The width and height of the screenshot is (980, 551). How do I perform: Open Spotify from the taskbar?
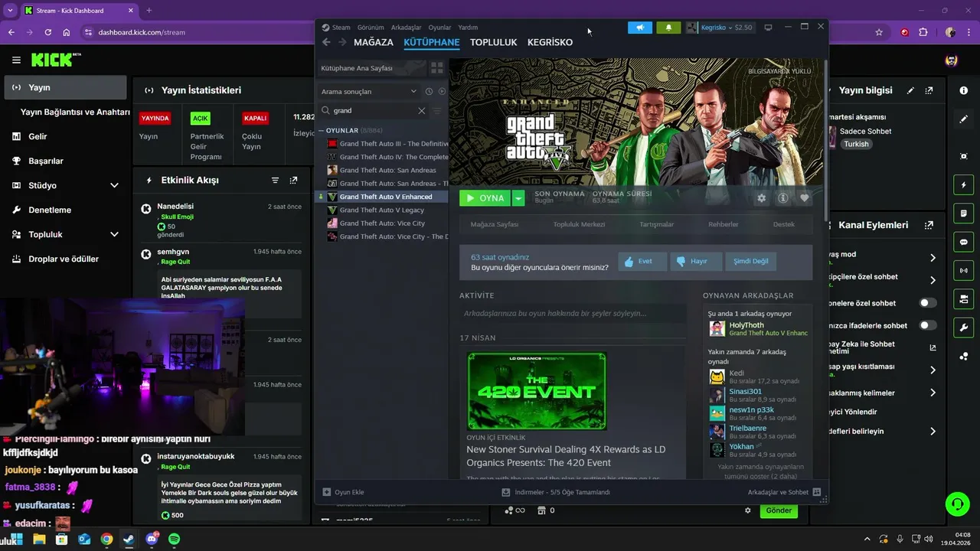(174, 540)
